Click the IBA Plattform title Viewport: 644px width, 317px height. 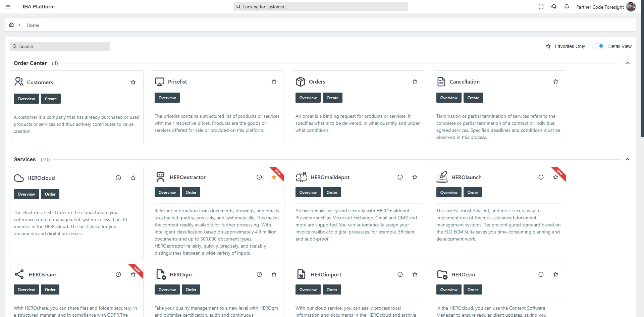point(39,7)
